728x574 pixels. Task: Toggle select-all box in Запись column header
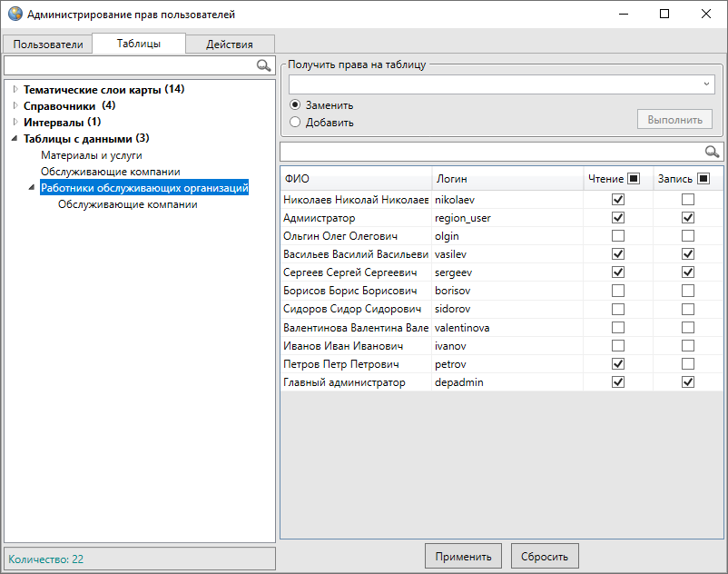tap(703, 178)
